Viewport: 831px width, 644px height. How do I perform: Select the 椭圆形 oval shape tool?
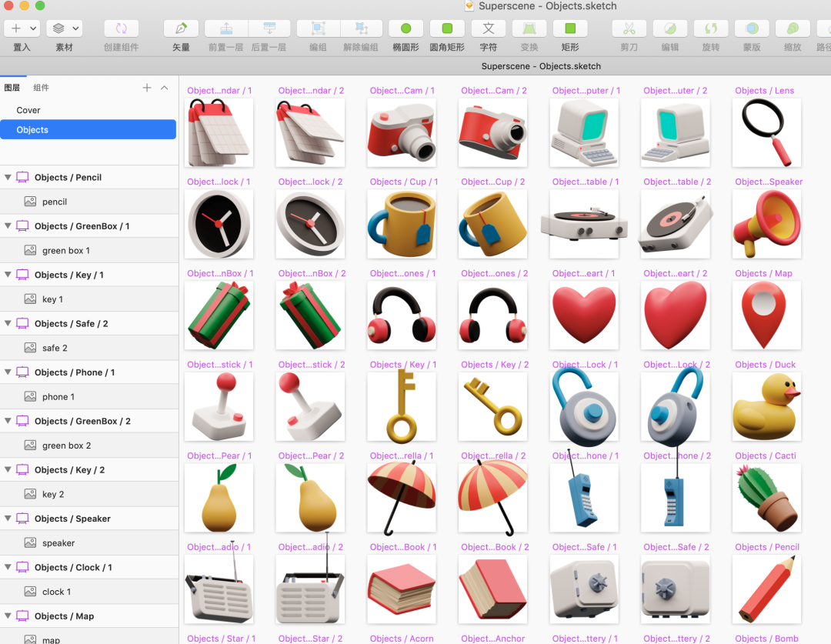pyautogui.click(x=406, y=28)
